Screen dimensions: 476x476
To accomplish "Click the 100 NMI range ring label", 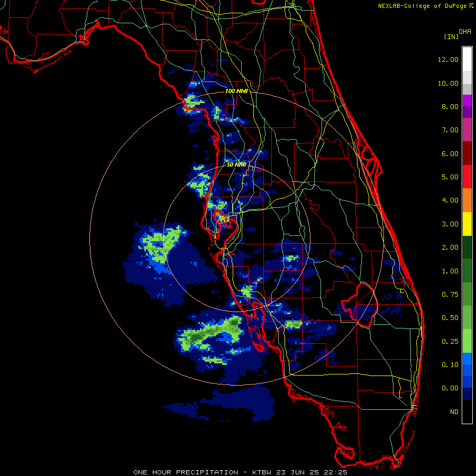I will [236, 91].
